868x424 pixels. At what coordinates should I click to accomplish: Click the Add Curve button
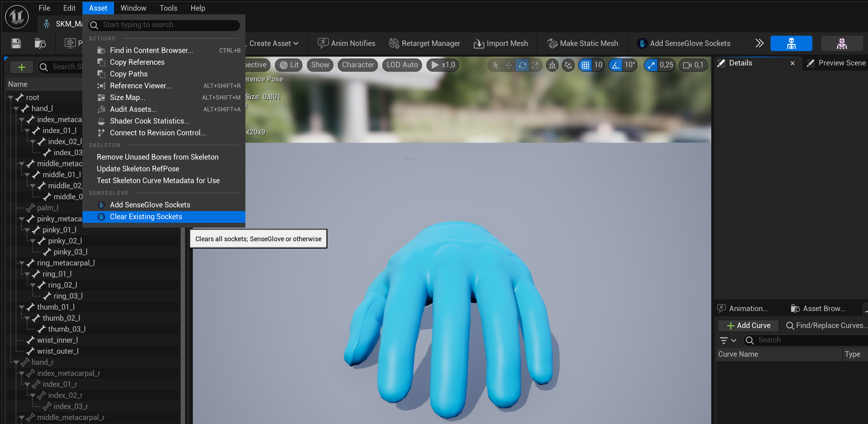[x=748, y=325]
